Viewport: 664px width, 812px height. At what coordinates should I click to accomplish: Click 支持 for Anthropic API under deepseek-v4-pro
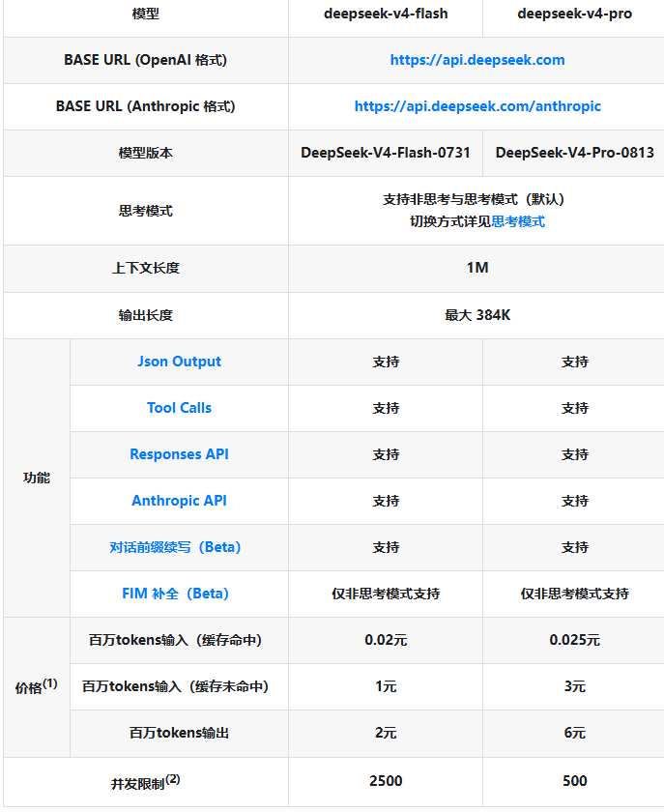[574, 501]
